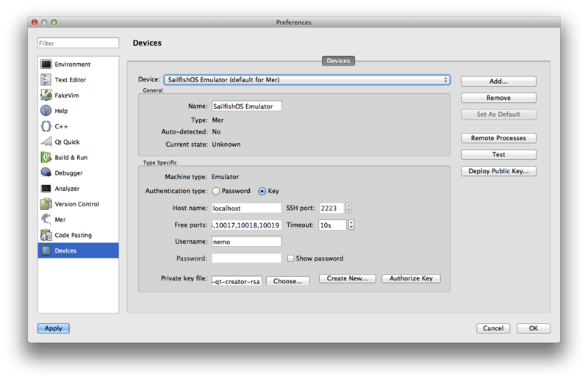Click the Cancel button
Image resolution: width=588 pixels, height=381 pixels.
click(493, 328)
